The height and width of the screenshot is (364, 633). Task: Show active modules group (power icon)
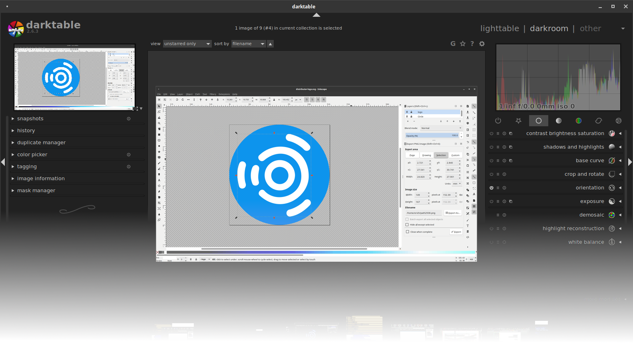pyautogui.click(x=498, y=121)
